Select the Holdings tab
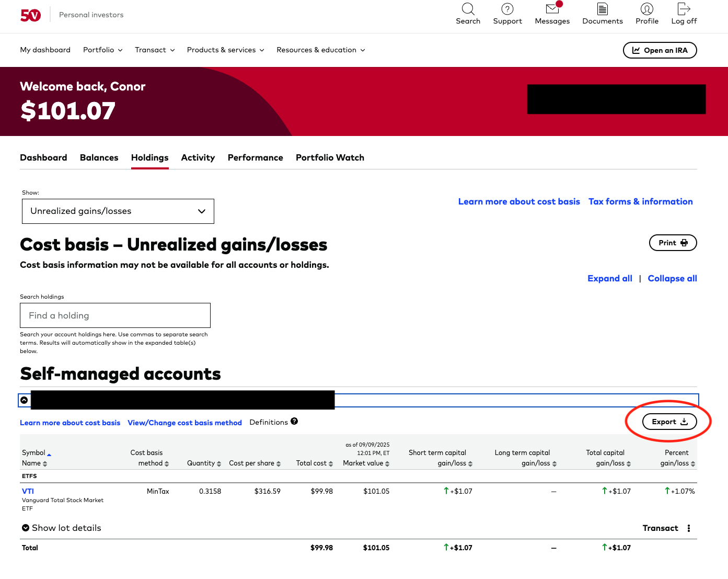 [x=149, y=157]
